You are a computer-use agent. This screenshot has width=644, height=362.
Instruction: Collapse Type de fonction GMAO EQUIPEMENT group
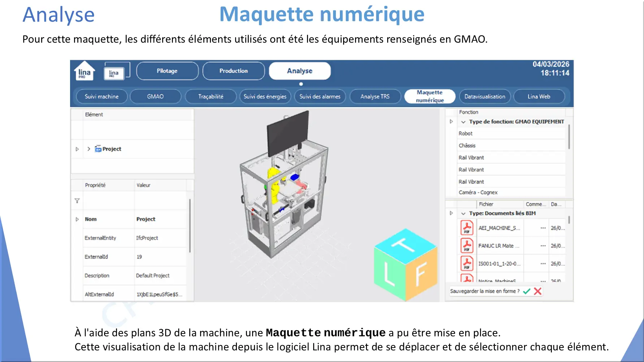coord(463,122)
